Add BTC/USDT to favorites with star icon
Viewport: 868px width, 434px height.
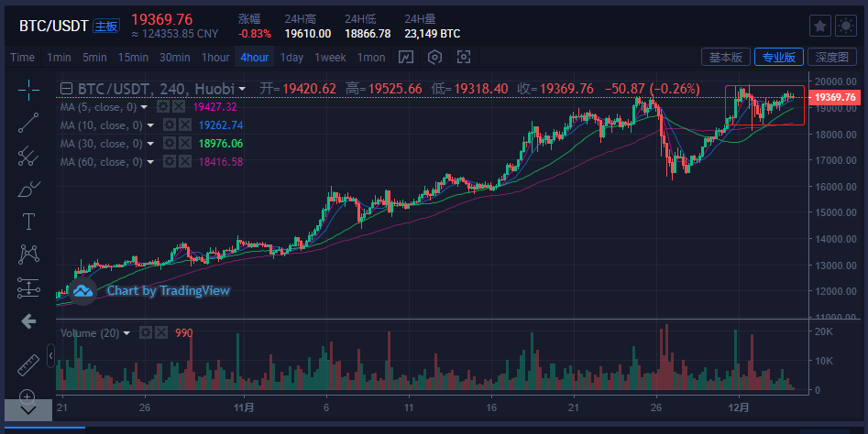coord(819,26)
